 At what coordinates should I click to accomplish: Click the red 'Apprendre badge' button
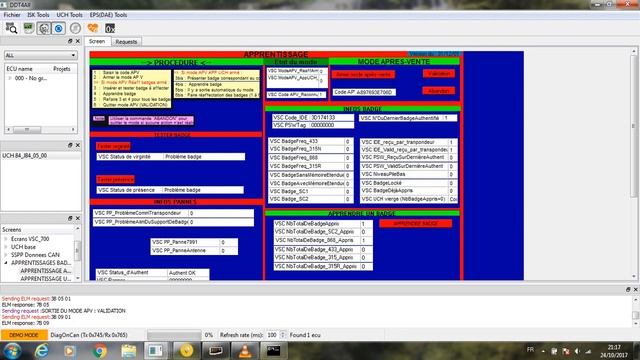pyautogui.click(x=416, y=223)
